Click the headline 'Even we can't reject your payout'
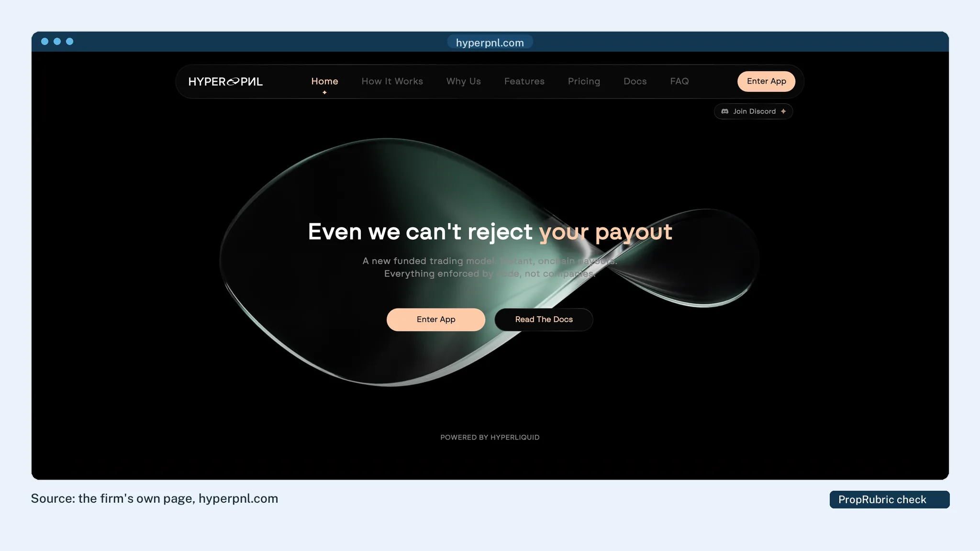Image resolution: width=980 pixels, height=551 pixels. [490, 232]
